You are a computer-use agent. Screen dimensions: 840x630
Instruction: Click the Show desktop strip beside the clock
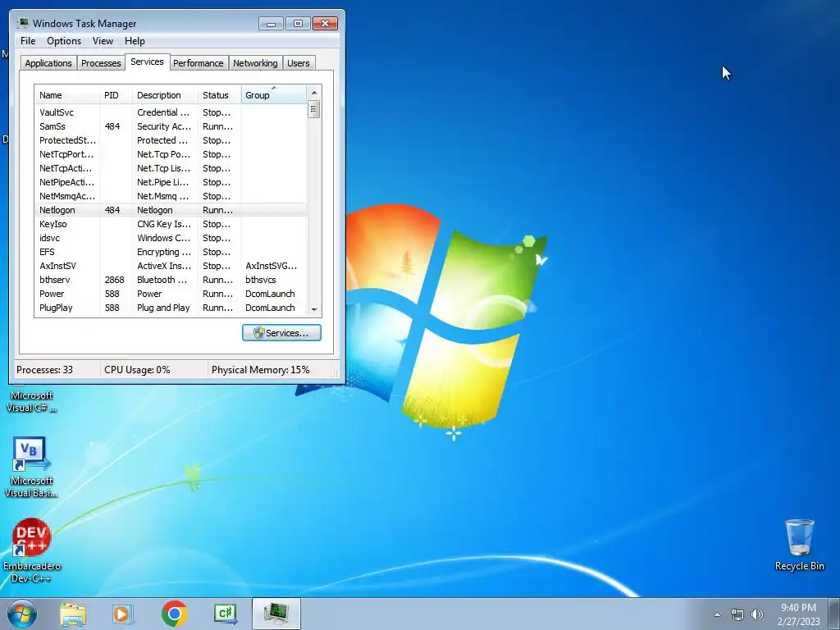click(833, 614)
